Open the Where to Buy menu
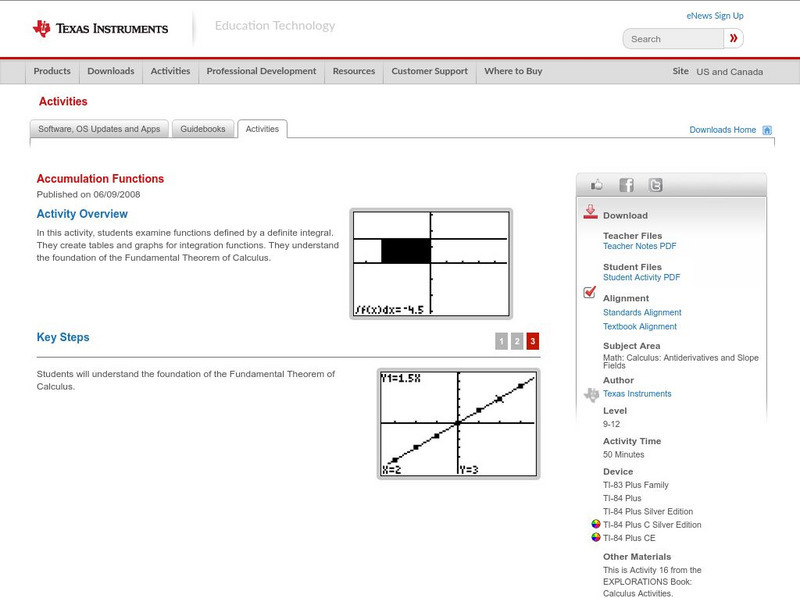This screenshot has height=598, width=800. tap(513, 71)
